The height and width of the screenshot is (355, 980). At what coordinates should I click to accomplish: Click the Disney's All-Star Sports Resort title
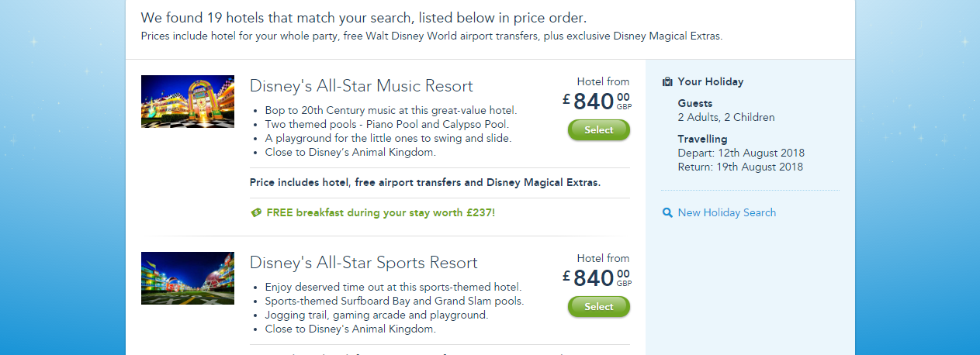[x=363, y=263]
